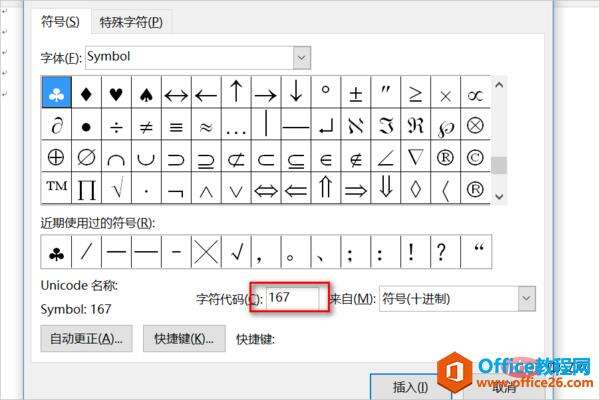Choose the approximately-equal symbol
Viewport: 600px width, 400px height.
click(x=206, y=125)
